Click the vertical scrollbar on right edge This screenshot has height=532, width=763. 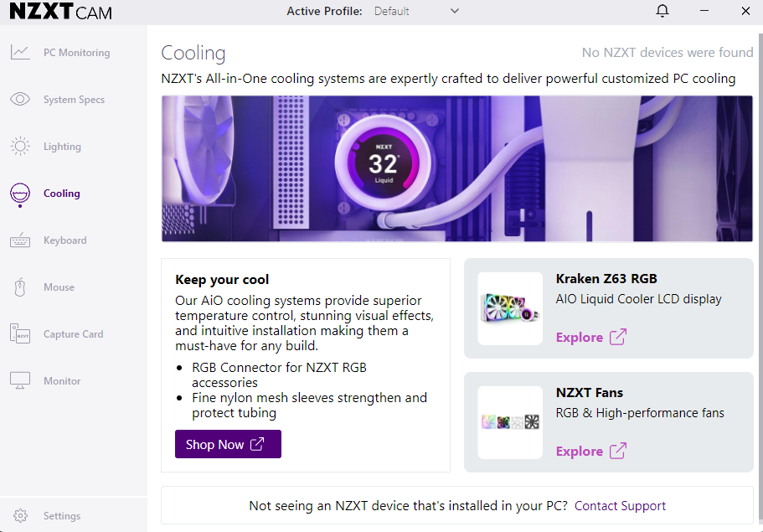click(x=760, y=277)
